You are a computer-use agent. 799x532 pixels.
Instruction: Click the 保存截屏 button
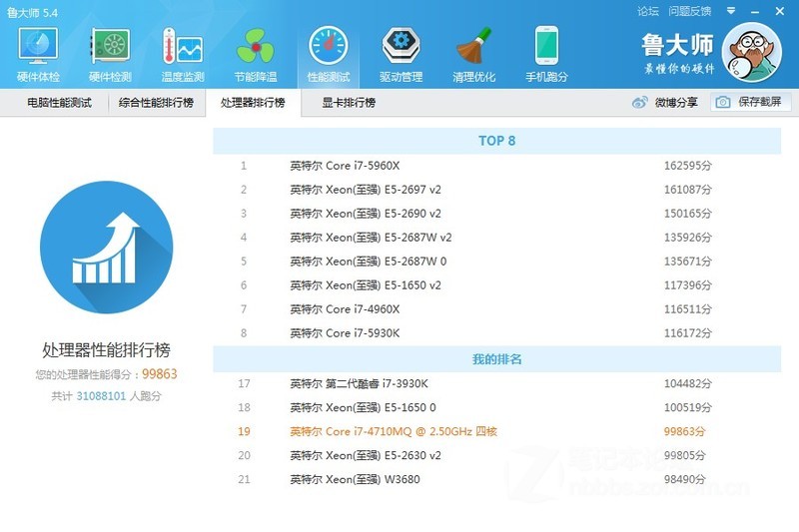pos(751,103)
